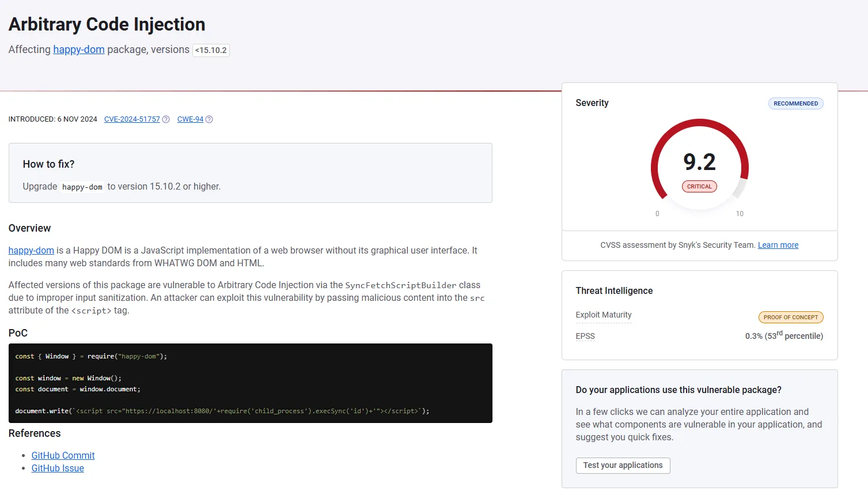Click the 'How to fix?' heading
Image resolution: width=868 pixels, height=491 pixels.
49,164
